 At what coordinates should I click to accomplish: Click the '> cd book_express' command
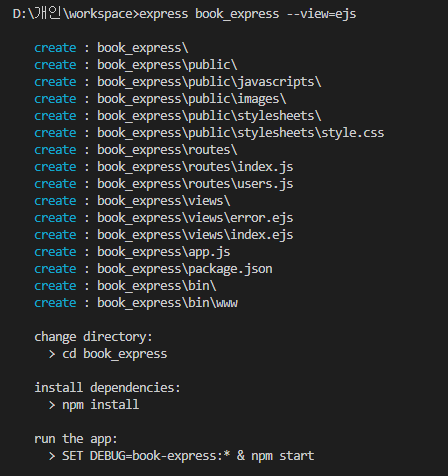point(108,354)
